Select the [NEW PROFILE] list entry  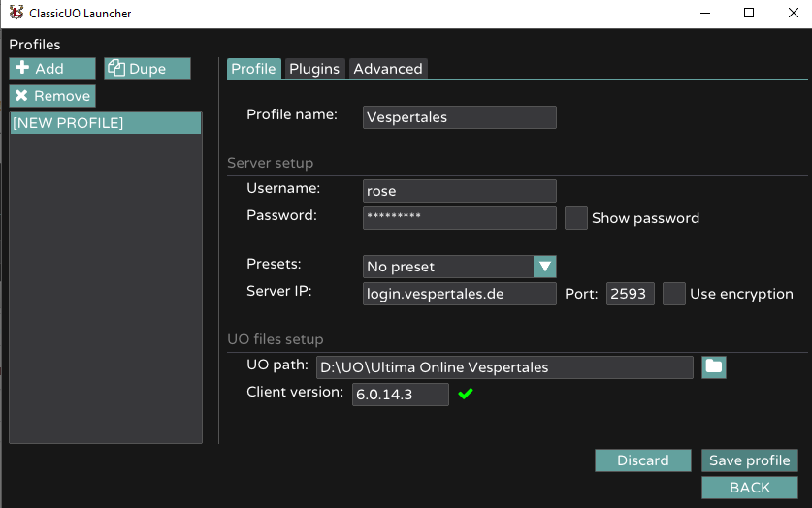click(106, 123)
